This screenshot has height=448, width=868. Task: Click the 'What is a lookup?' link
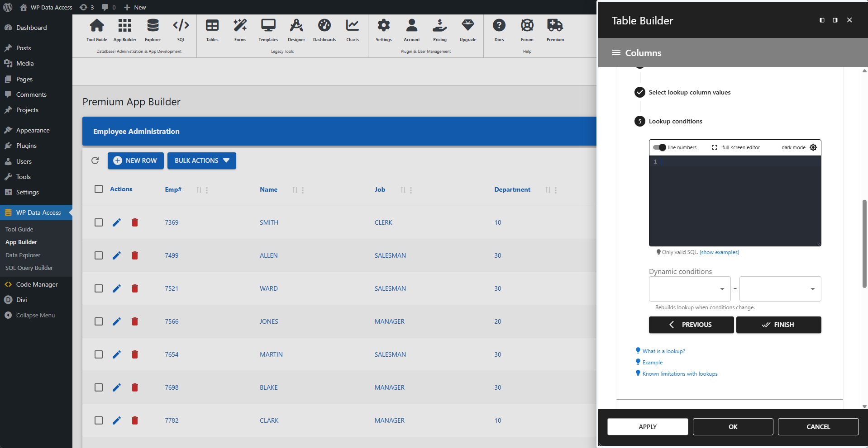click(x=663, y=351)
